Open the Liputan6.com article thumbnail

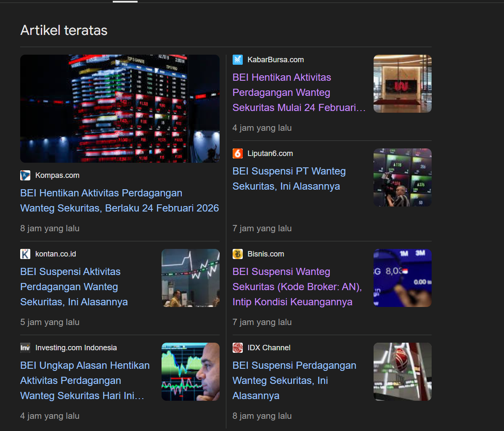tap(403, 177)
